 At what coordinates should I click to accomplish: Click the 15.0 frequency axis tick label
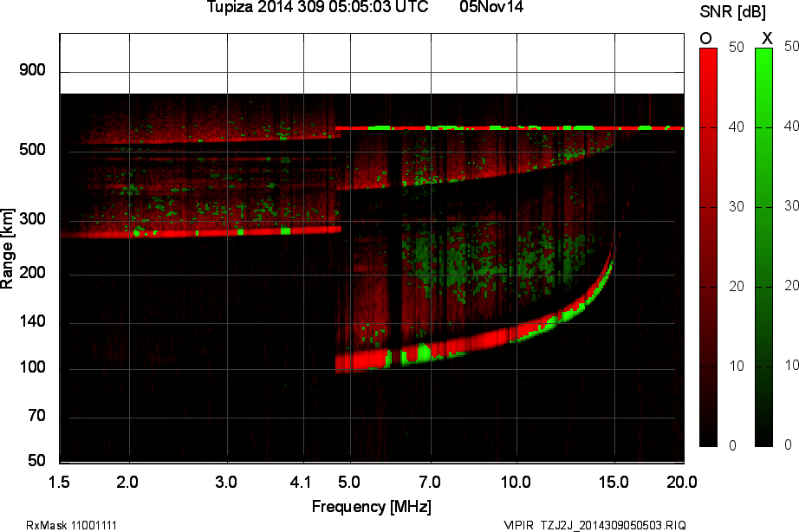(614, 482)
